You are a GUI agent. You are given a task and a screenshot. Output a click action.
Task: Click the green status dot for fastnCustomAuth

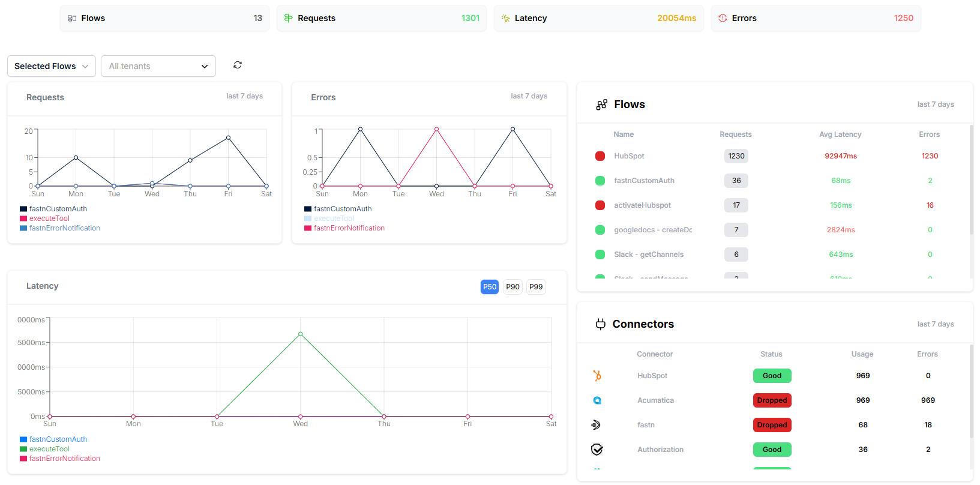600,181
